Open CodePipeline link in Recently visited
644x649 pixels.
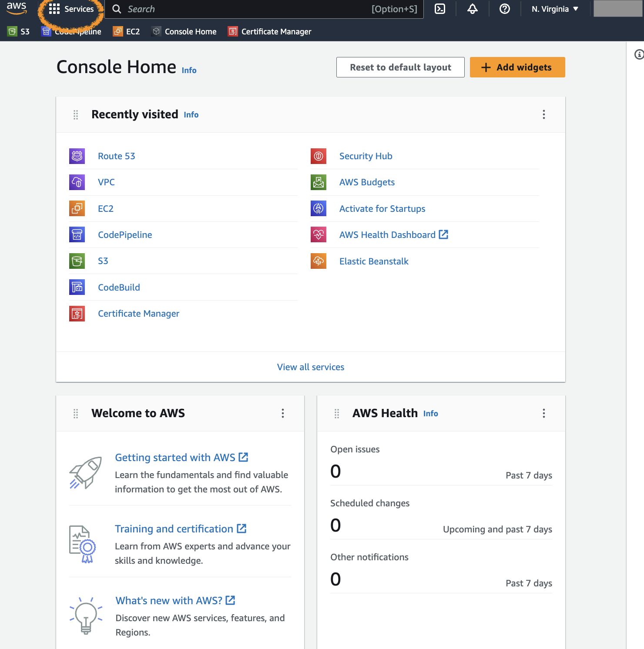click(125, 235)
